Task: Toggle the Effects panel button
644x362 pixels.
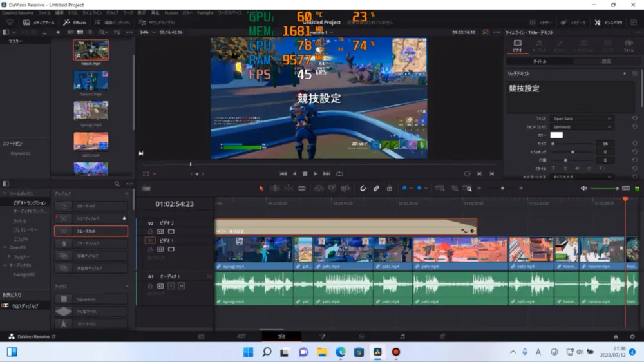Action: point(75,23)
